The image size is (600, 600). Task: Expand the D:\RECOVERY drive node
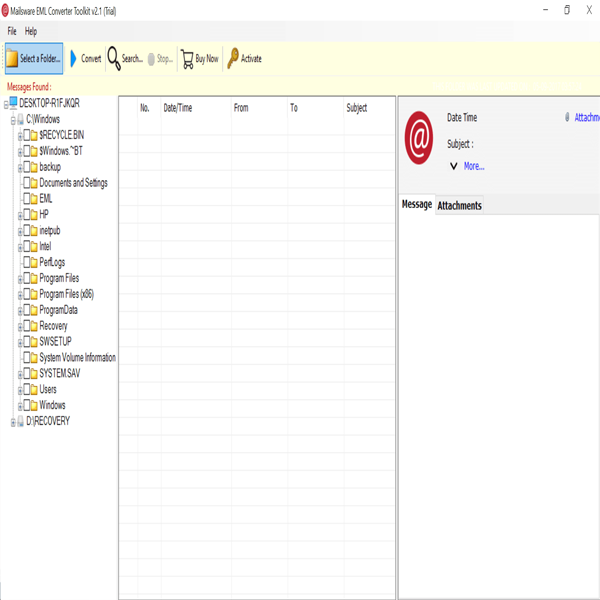(x=13, y=422)
